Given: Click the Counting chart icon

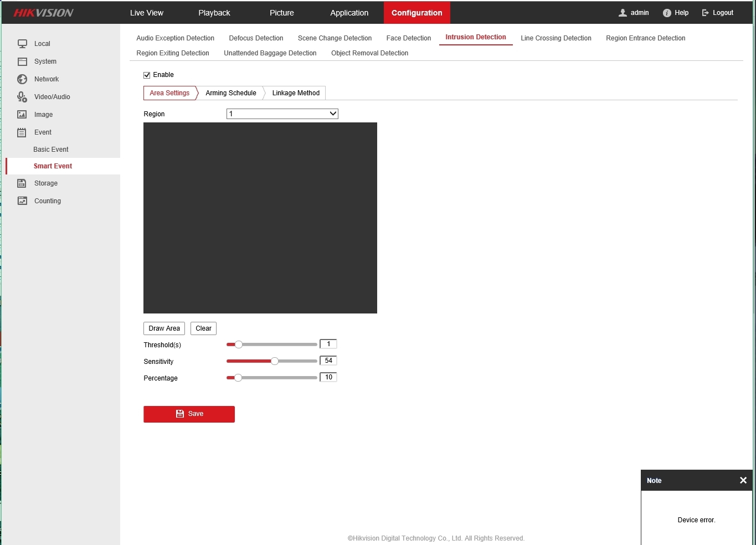Looking at the screenshot, I should coord(22,201).
